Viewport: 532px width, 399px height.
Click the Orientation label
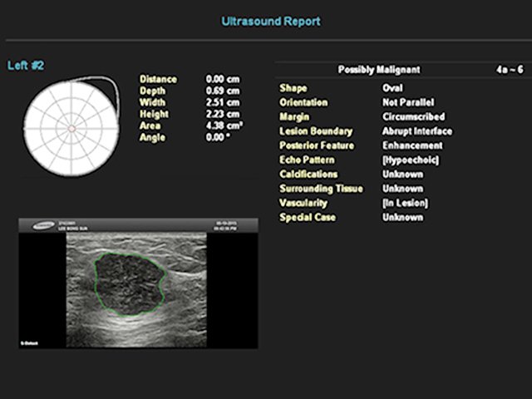(x=303, y=102)
